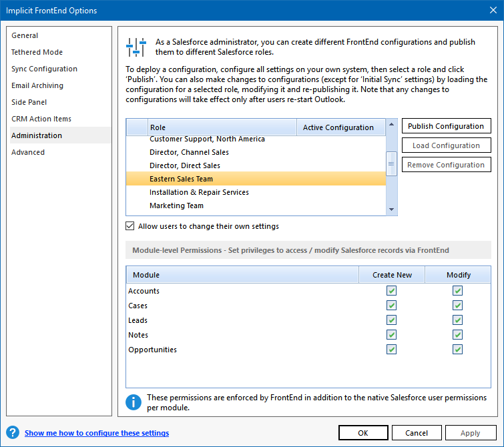Click the blue info icon near permissions note
504x447 pixels.
pos(134,402)
